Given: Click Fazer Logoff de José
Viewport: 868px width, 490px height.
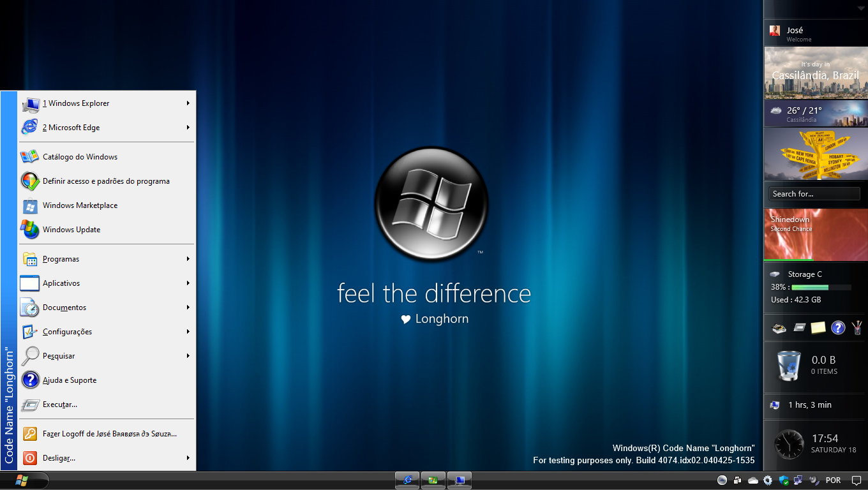Looking at the screenshot, I should pos(106,434).
